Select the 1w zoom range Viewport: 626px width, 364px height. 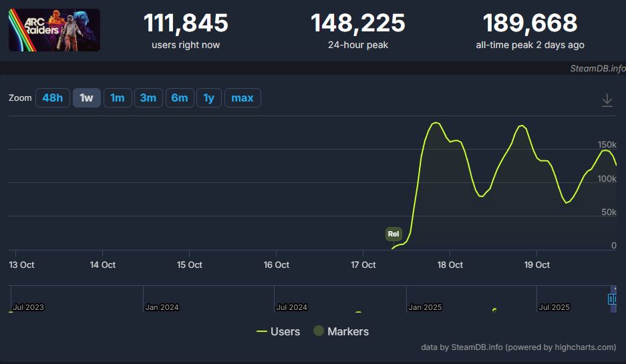[x=87, y=98]
